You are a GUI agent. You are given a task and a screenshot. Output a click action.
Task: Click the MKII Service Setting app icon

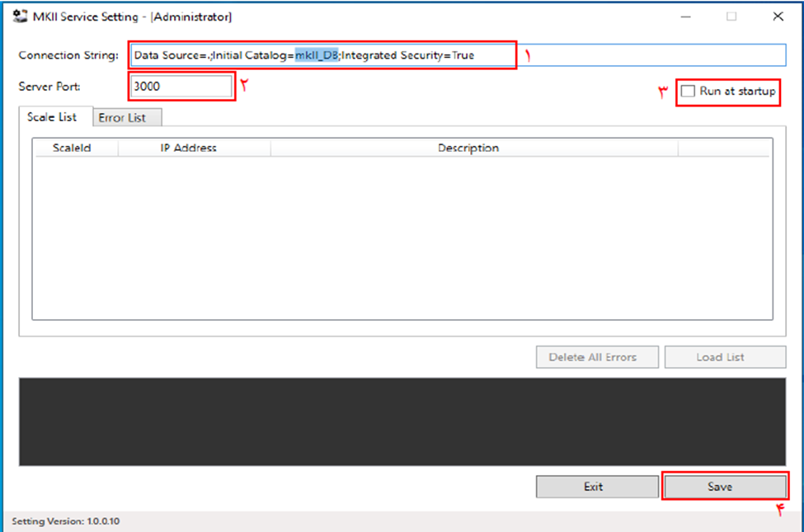pos(20,16)
